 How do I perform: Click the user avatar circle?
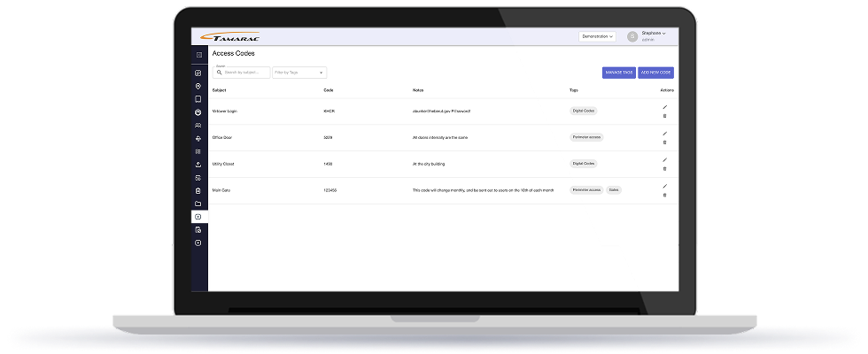point(632,36)
